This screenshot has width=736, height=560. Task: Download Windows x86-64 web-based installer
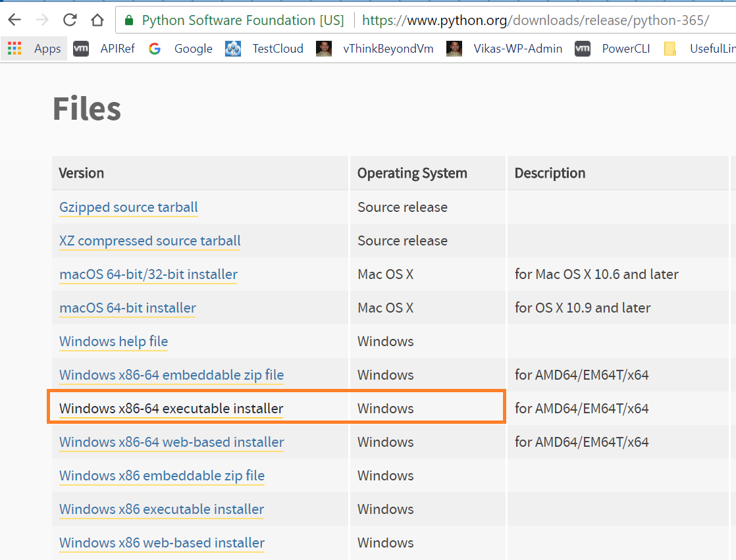click(172, 442)
